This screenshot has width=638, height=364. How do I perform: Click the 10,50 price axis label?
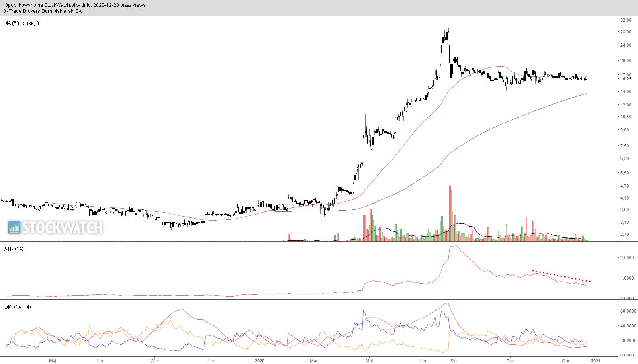pyautogui.click(x=626, y=117)
